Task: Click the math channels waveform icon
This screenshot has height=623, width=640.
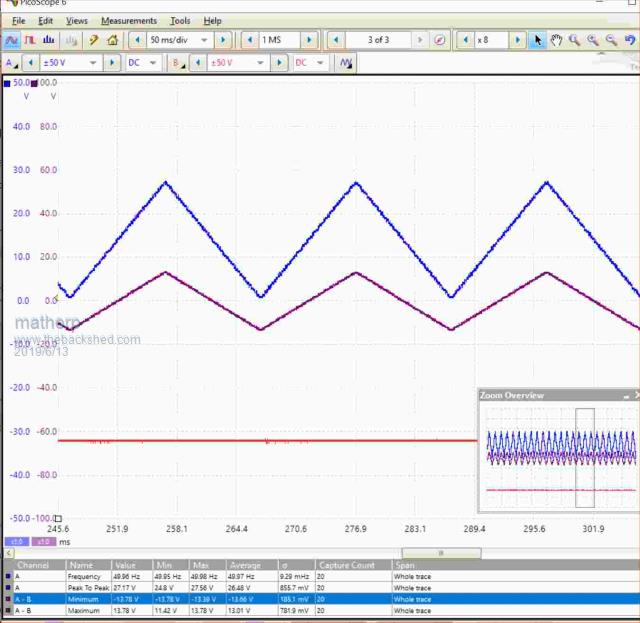Action: click(346, 62)
